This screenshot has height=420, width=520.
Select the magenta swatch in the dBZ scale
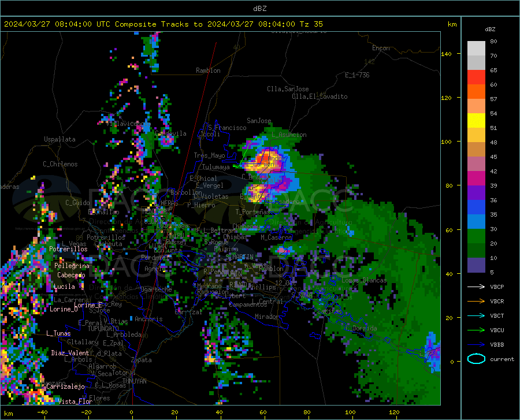click(476, 179)
